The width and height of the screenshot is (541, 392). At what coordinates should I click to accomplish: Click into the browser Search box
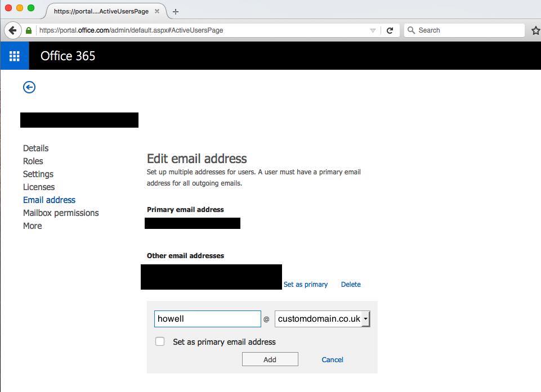[464, 30]
